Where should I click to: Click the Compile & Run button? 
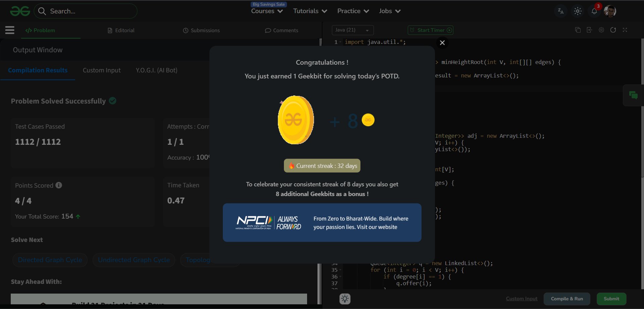coord(567,299)
